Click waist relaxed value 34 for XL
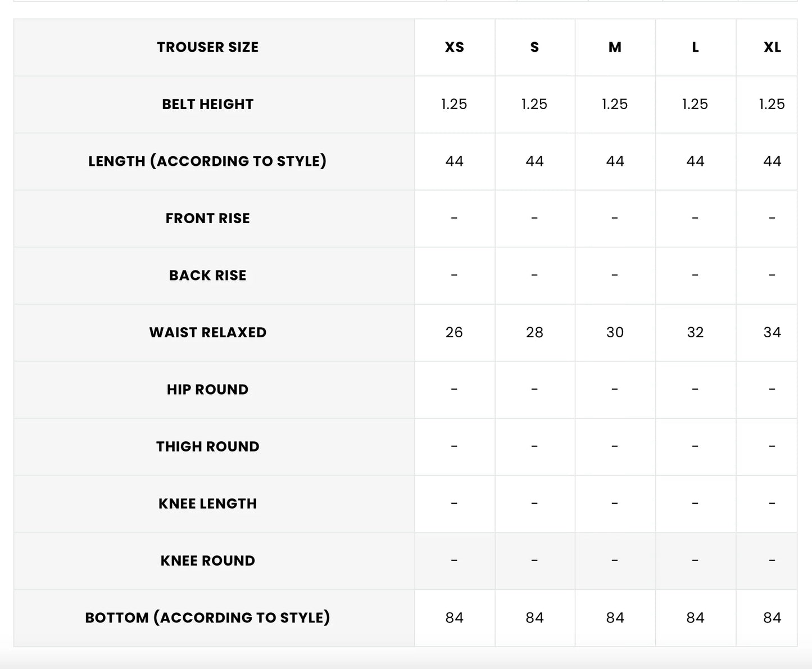Viewport: 812px width, 669px height. [x=772, y=332]
